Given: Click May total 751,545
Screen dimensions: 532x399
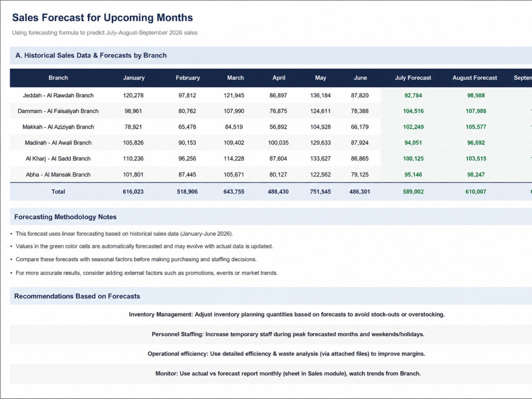Looking at the screenshot, I should (320, 192).
